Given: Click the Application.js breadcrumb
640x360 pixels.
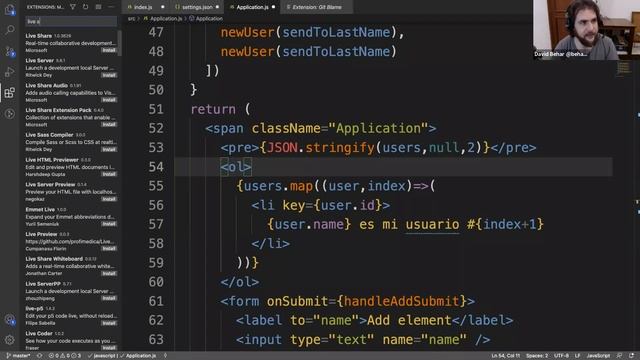Looking at the screenshot, I should coord(166,19).
